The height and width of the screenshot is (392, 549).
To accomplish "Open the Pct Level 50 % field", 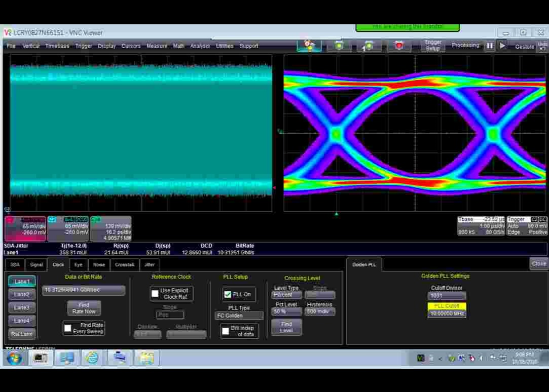I will click(x=286, y=311).
